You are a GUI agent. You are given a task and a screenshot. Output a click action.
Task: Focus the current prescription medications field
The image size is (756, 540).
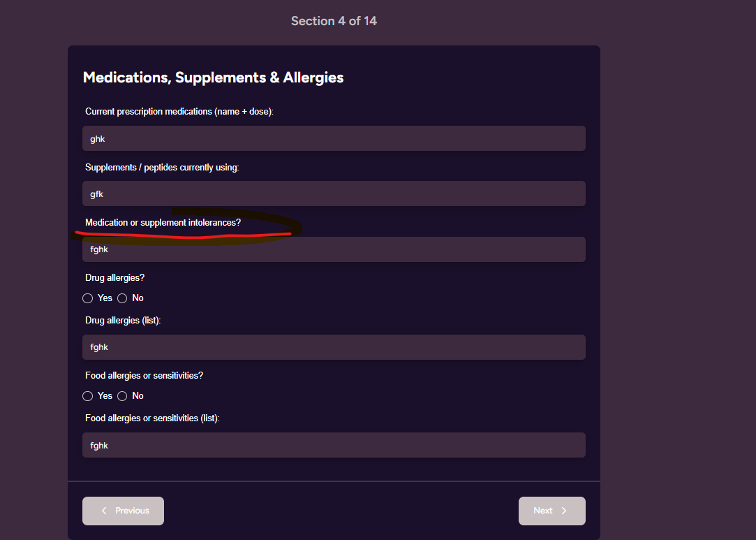334,138
